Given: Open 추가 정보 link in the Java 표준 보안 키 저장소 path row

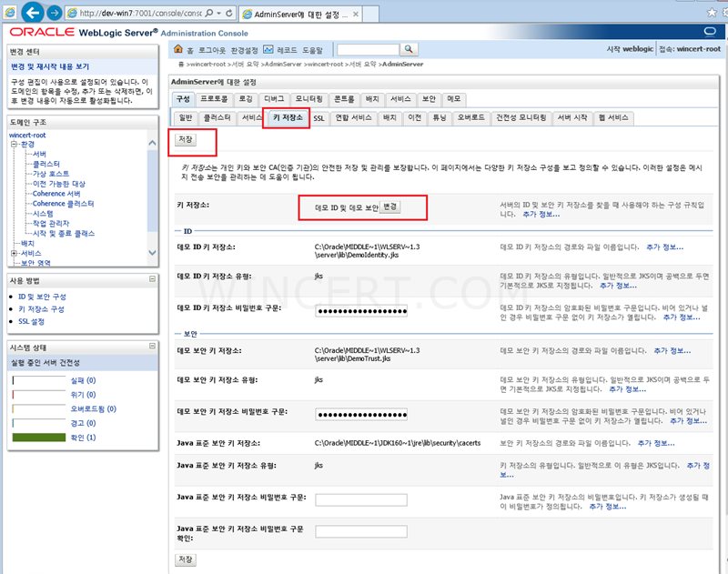Looking at the screenshot, I should (656, 444).
